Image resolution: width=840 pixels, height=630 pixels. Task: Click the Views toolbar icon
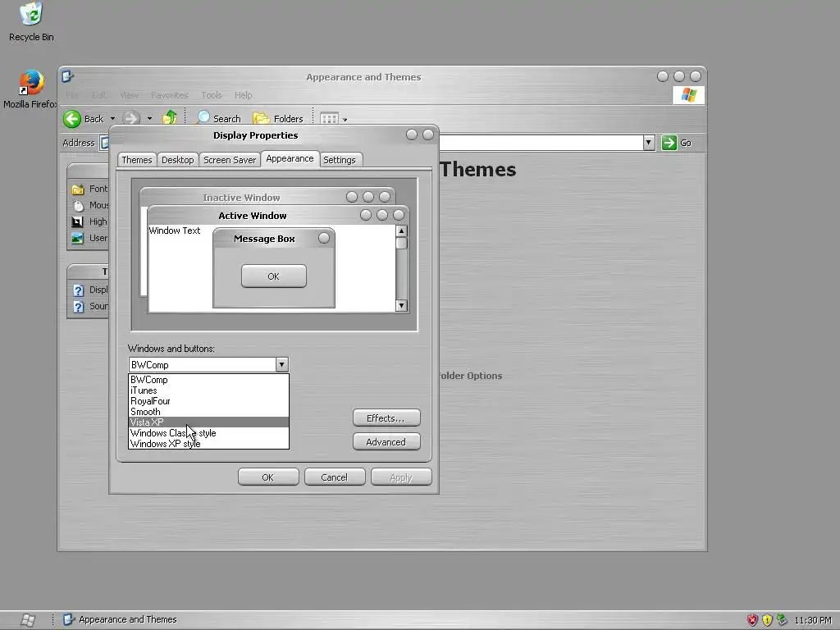tap(329, 118)
